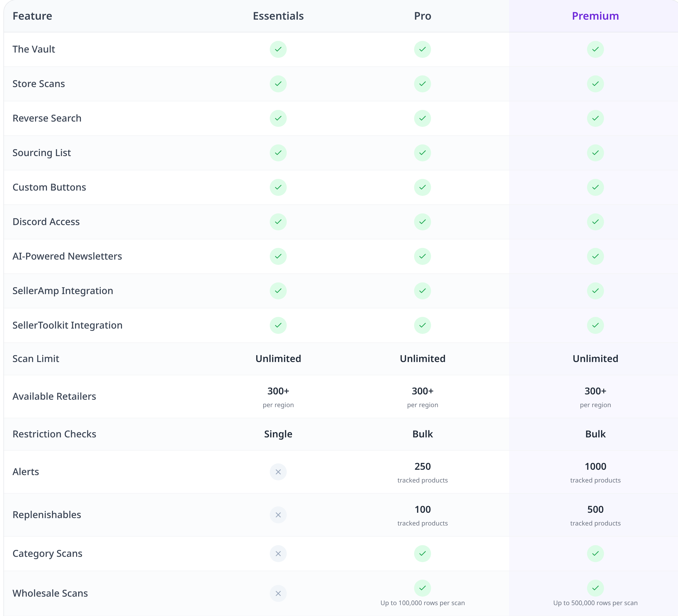Select SellerAmp Integration check under Premium
The height and width of the screenshot is (616, 678).
tap(595, 291)
